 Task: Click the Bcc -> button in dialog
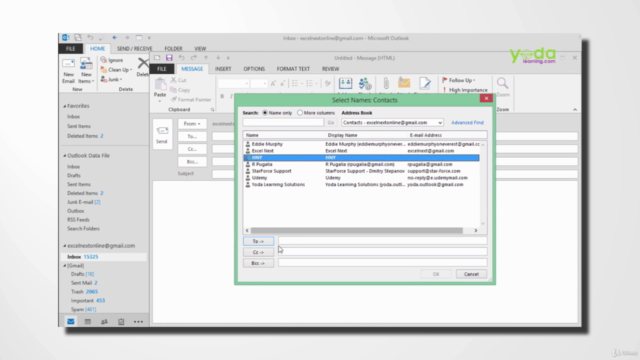[258, 263]
